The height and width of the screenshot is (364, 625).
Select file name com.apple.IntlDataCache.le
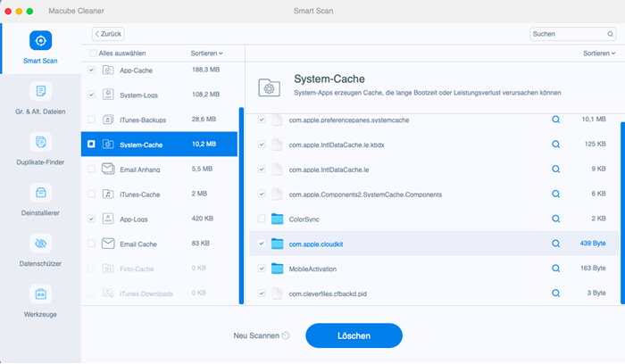(x=329, y=170)
